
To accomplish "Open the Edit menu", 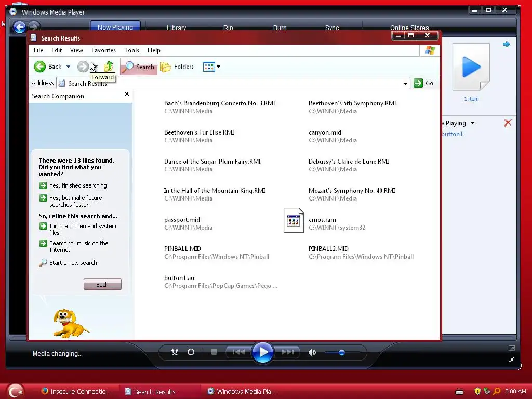I will pos(56,50).
